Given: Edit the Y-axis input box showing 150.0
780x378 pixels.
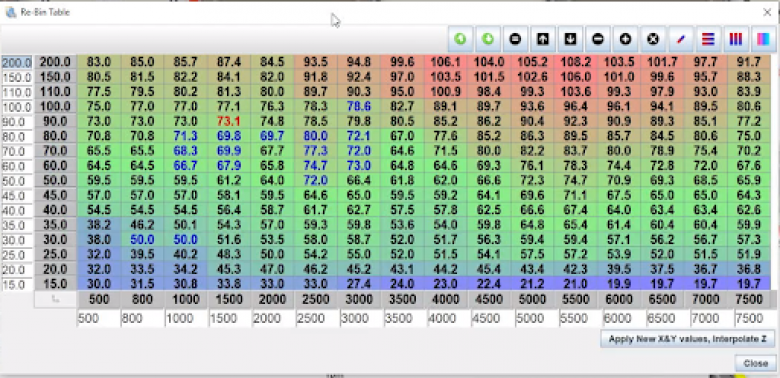Looking at the screenshot, I should 17,78.
